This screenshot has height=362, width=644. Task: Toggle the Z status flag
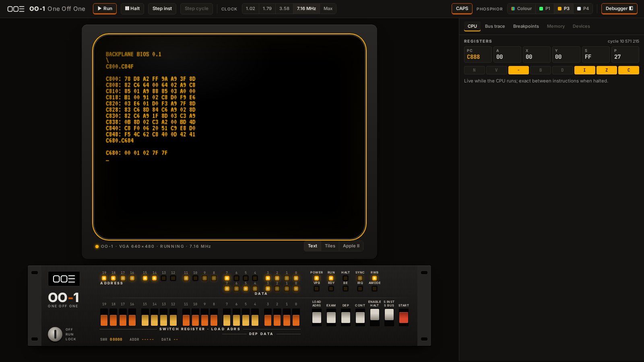point(607,70)
